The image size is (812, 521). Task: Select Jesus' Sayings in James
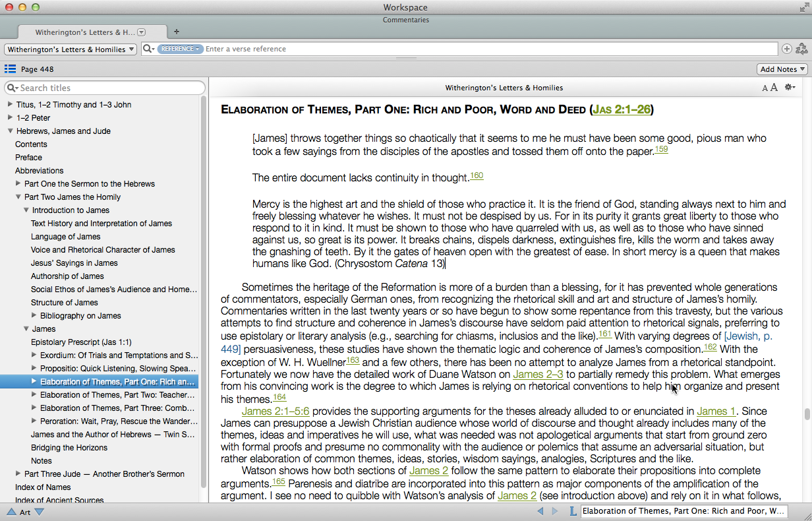coord(74,263)
